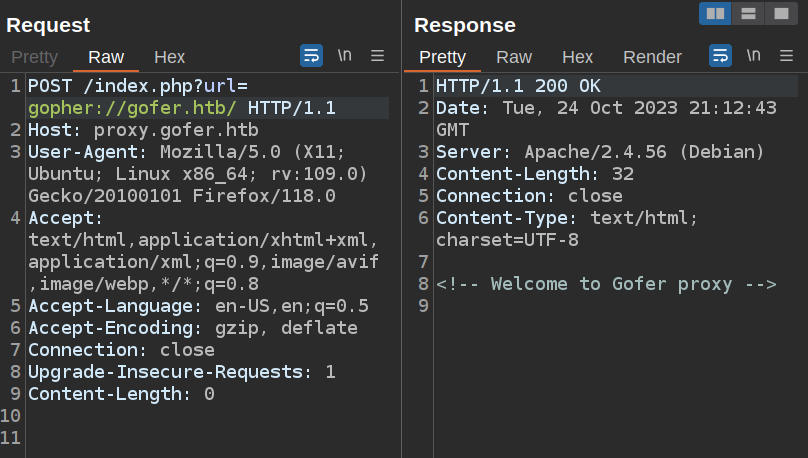808x458 pixels.
Task: Open the Render tab in the Response panel
Action: [x=652, y=57]
